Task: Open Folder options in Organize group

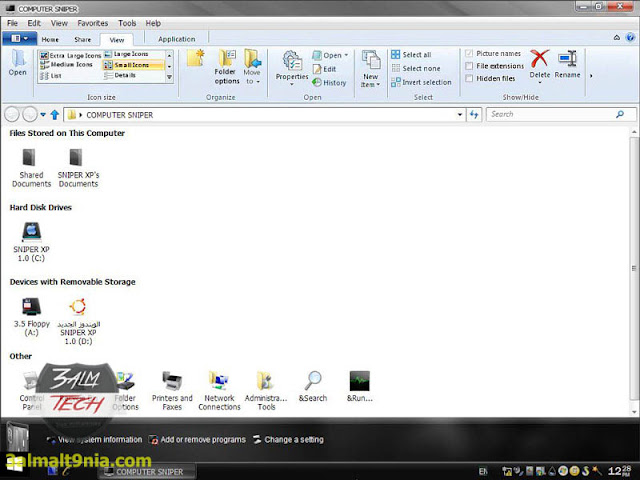Action: [227, 67]
